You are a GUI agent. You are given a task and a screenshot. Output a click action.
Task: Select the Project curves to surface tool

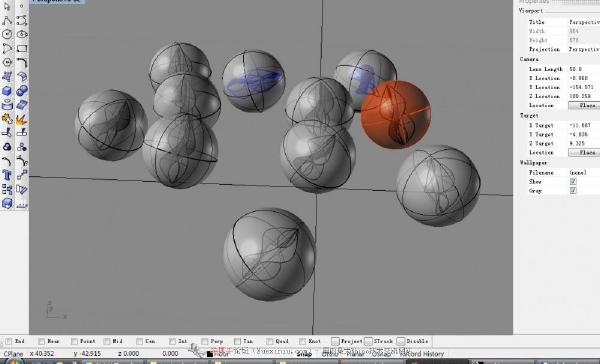(7, 104)
